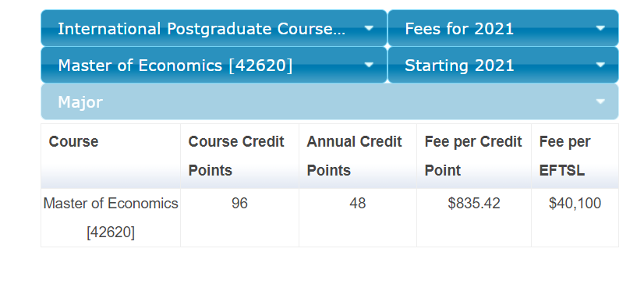Viewport: 644px width, 284px height.
Task: Click the arrow icon on the Major bar
Action: (600, 101)
